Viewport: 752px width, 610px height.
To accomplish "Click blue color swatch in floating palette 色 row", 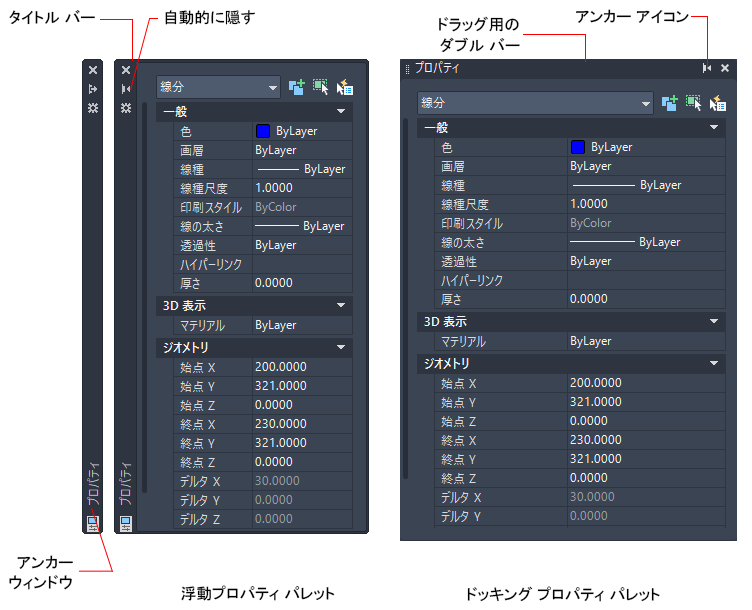I will coord(263,131).
